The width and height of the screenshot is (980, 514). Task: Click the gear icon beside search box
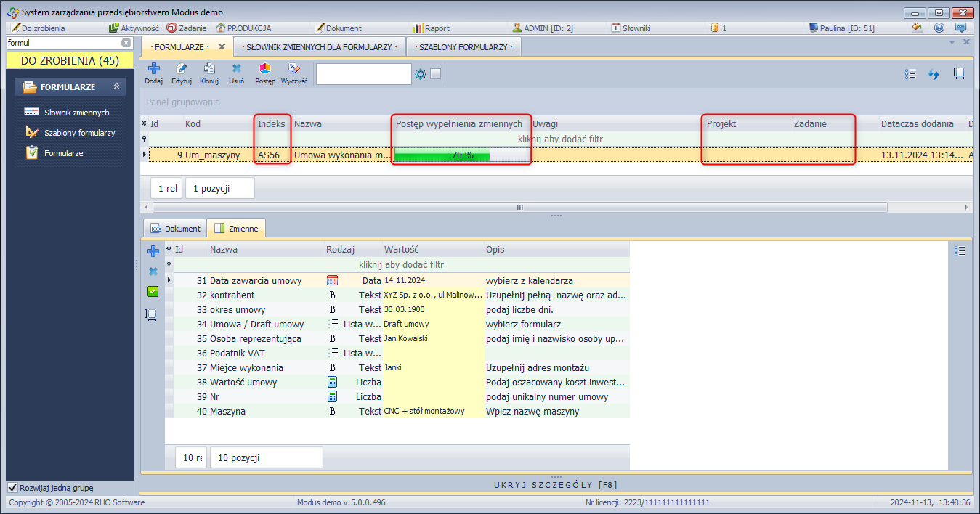[420, 74]
